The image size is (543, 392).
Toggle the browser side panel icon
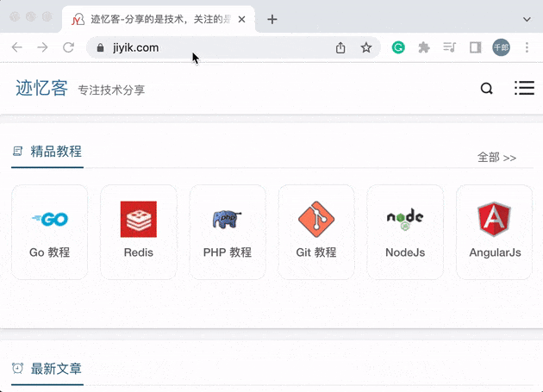click(x=475, y=47)
